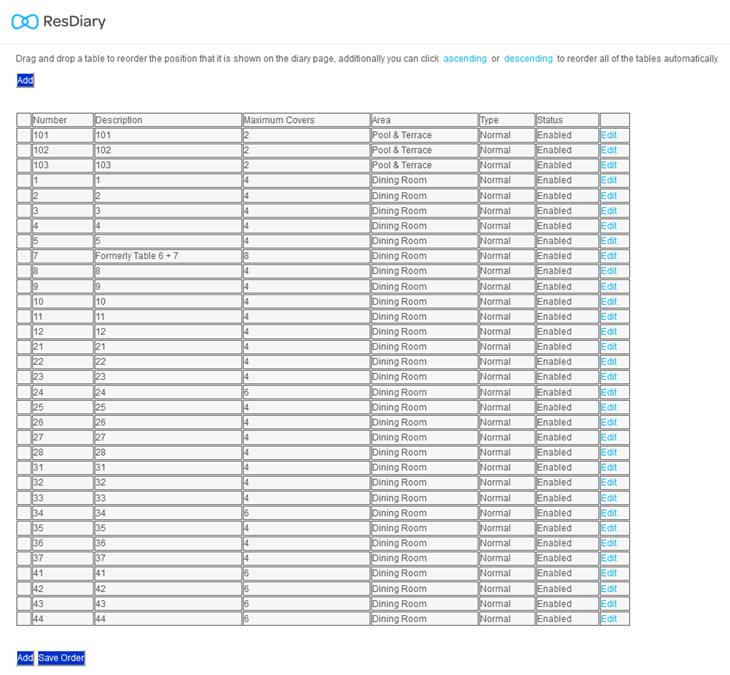
Task: Open Edit for table number 4
Action: point(608,226)
